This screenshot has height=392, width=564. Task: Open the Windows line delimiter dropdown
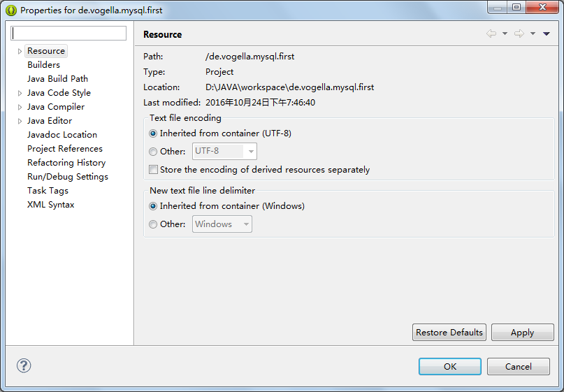click(222, 224)
